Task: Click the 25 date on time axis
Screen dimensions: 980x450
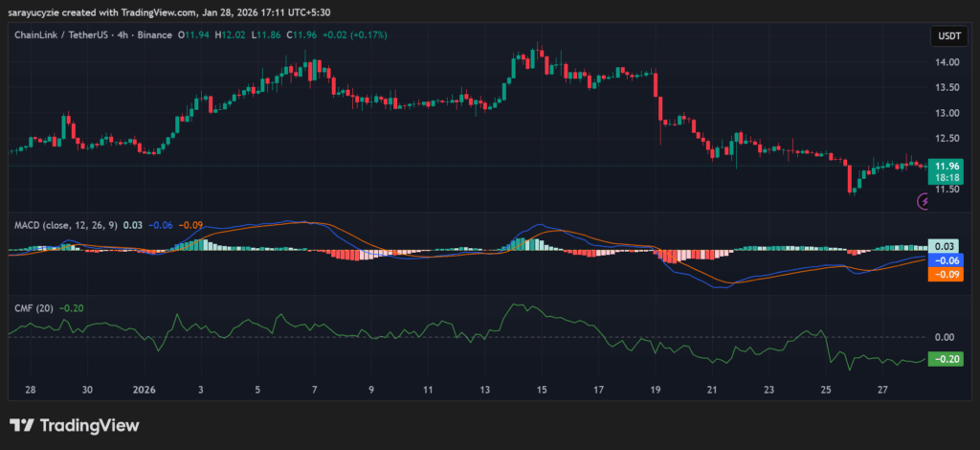Action: 827,391
